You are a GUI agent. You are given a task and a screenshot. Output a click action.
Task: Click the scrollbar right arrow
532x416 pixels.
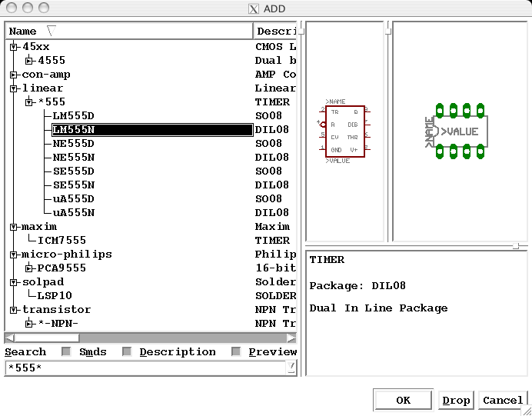click(291, 338)
